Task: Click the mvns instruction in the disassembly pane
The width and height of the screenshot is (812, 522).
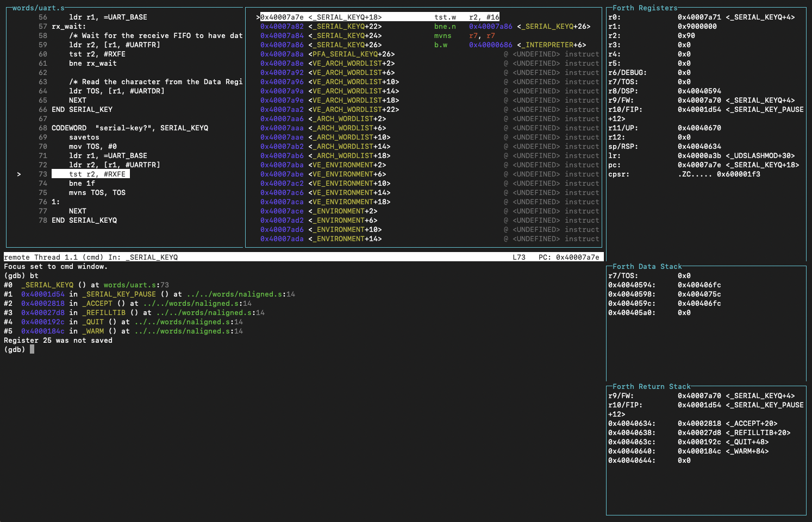Action: 442,36
